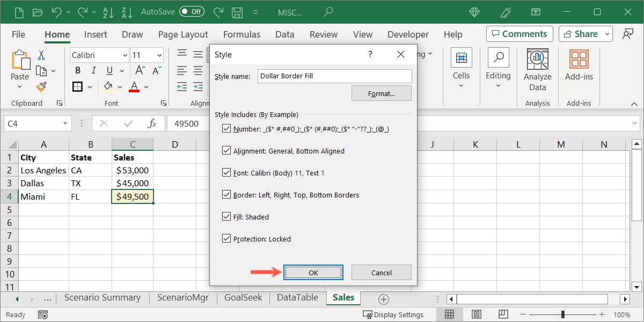This screenshot has width=644, height=322.
Task: Click the Format button in the Style dialog
Action: 381,93
